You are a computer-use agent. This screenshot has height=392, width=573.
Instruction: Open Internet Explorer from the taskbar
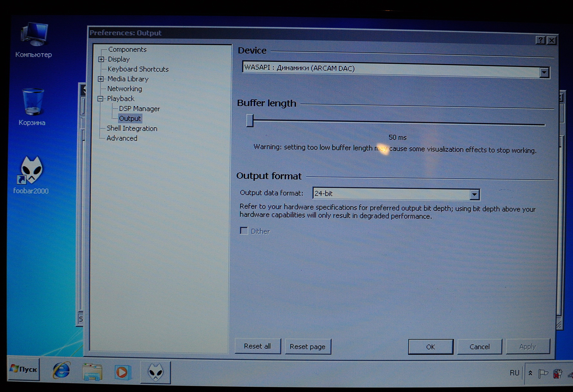[x=61, y=371]
